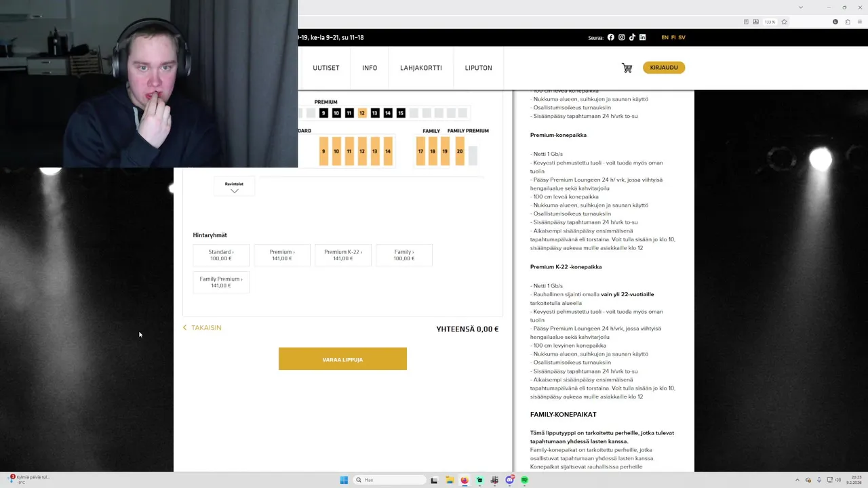This screenshot has width=868, height=488.
Task: Open the LinkedIn social link
Action: click(x=642, y=37)
